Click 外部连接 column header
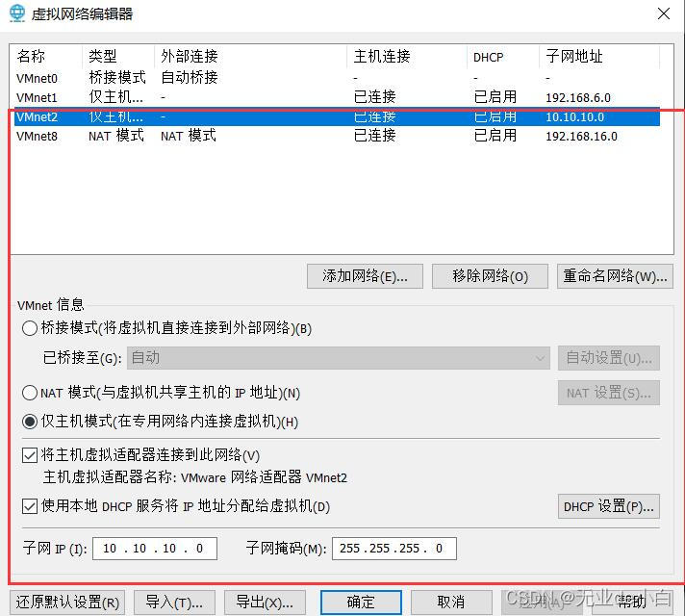 [x=251, y=57]
